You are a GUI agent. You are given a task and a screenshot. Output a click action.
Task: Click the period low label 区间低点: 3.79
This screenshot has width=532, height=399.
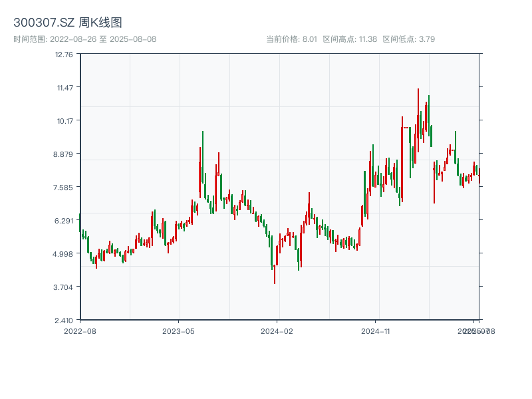(409, 39)
